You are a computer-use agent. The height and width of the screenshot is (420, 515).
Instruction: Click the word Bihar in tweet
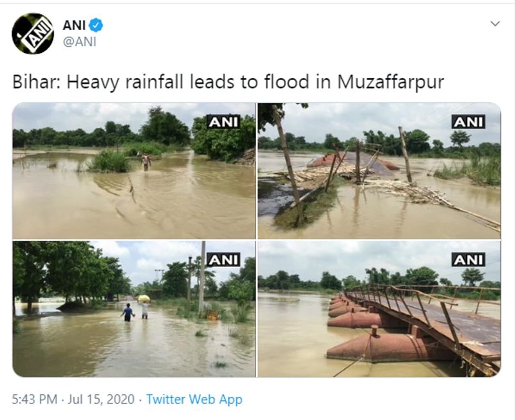click(x=35, y=82)
